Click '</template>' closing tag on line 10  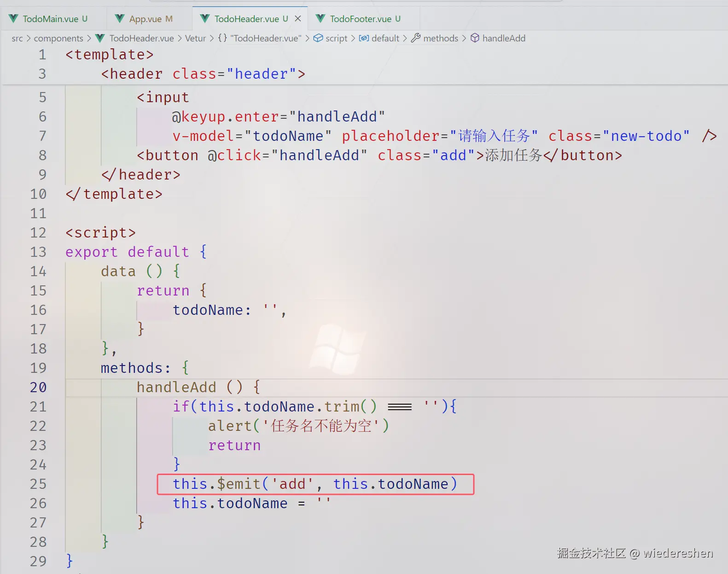pos(114,194)
